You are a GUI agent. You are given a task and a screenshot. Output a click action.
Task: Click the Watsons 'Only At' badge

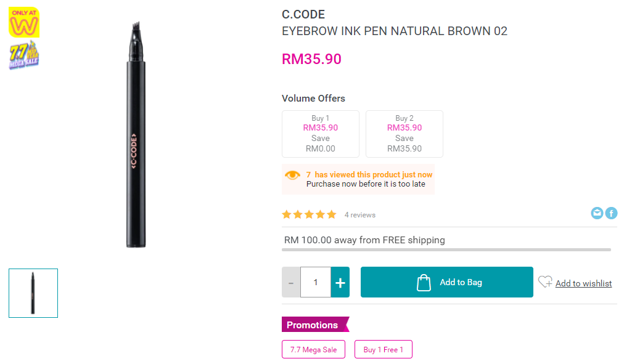[x=23, y=23]
